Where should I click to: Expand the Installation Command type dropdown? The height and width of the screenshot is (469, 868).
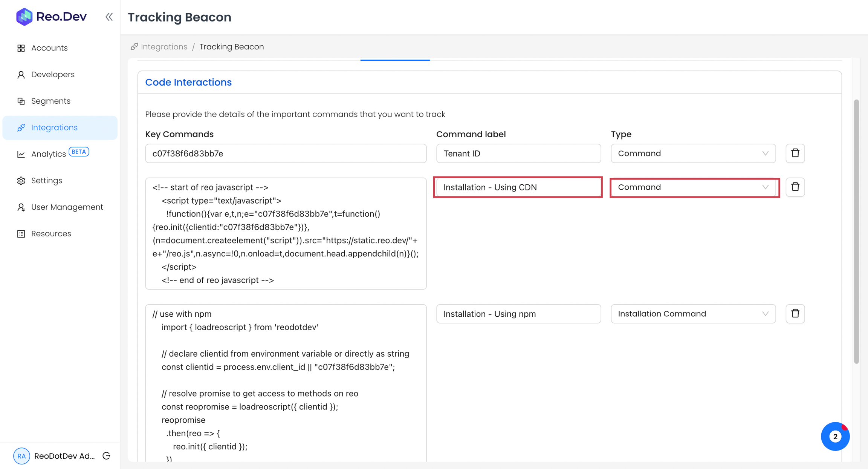[x=693, y=314]
